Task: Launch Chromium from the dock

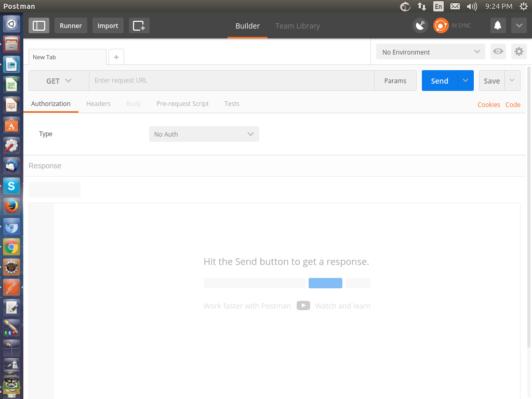Action: pos(11,227)
